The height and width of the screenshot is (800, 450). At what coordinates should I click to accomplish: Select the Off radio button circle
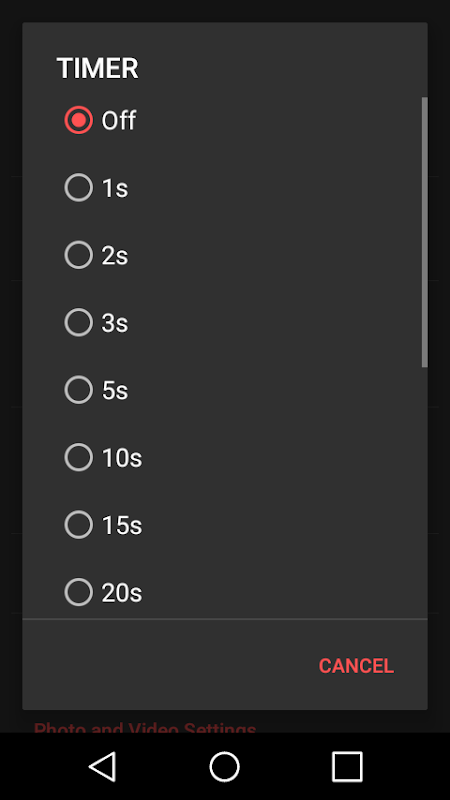pos(79,120)
